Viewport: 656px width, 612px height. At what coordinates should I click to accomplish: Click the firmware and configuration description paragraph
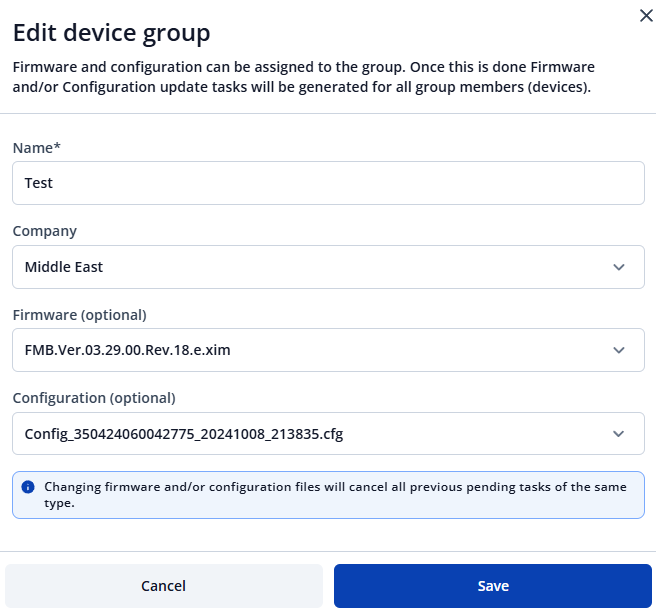click(304, 77)
